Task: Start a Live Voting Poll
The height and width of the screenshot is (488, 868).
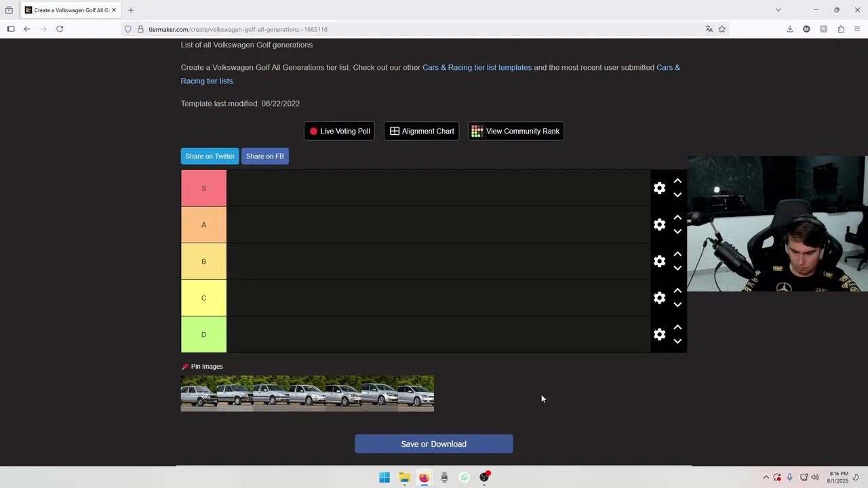Action: click(x=339, y=131)
